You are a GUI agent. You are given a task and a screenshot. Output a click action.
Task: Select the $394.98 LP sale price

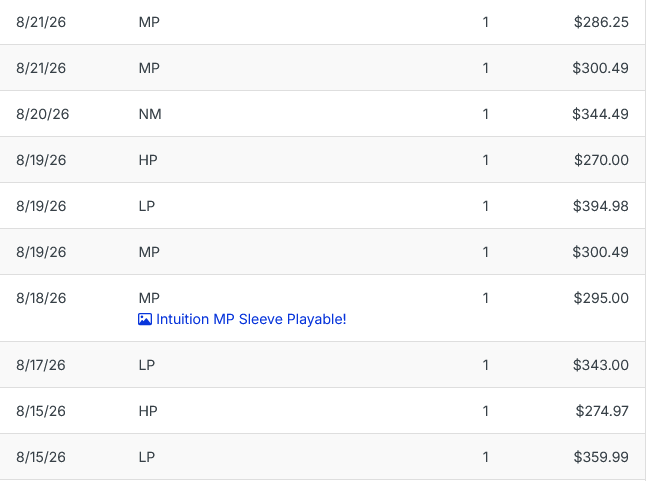click(x=601, y=206)
